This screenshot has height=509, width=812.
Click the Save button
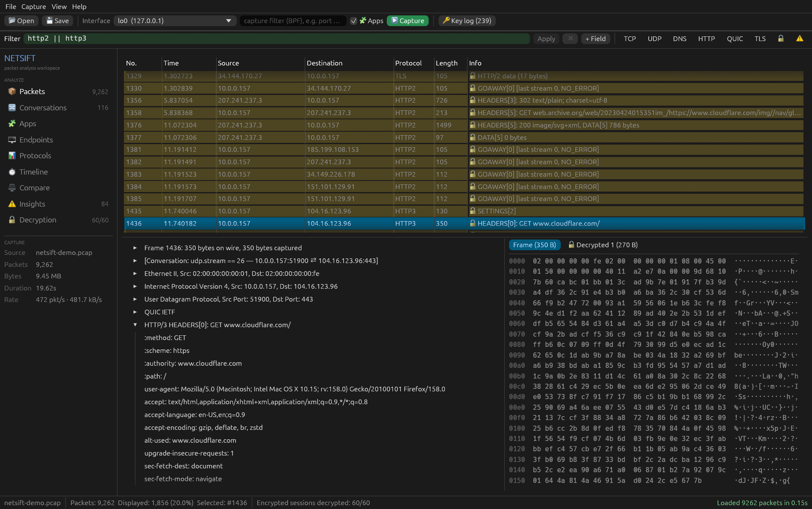(x=57, y=21)
